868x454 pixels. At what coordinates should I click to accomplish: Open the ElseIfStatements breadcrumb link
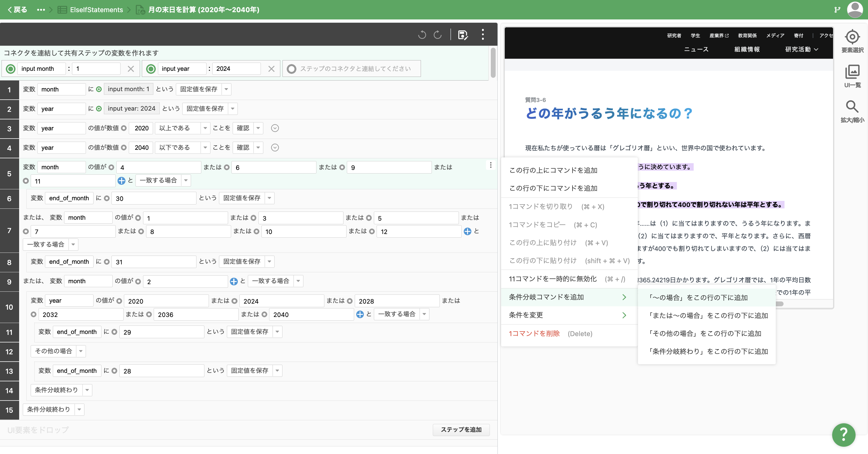pos(96,10)
